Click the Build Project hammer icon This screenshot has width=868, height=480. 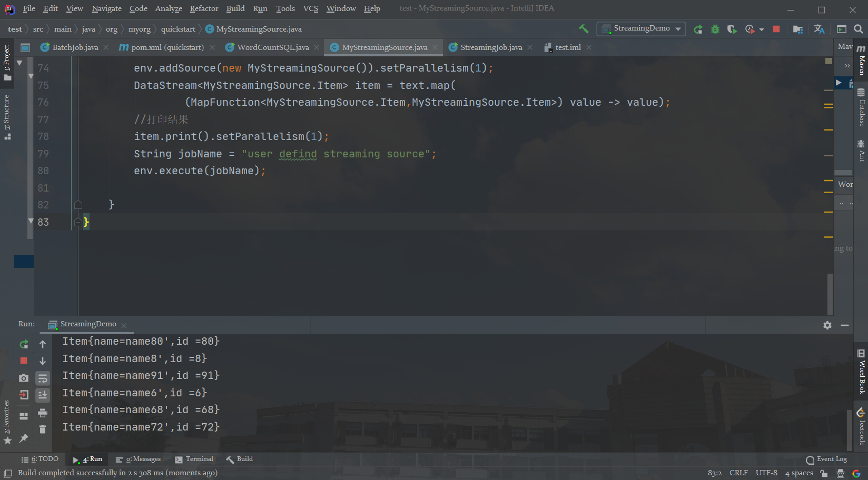[x=584, y=29]
